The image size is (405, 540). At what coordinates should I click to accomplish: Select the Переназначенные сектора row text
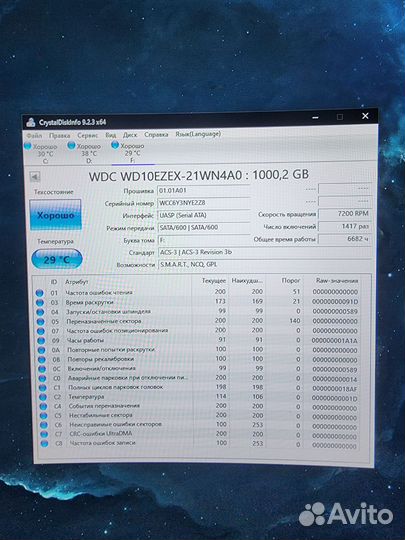[104, 321]
